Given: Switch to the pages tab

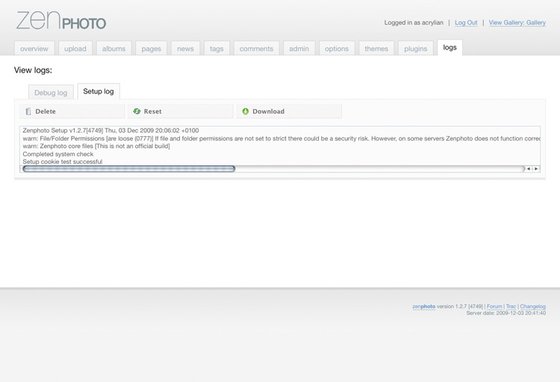Looking at the screenshot, I should 151,49.
